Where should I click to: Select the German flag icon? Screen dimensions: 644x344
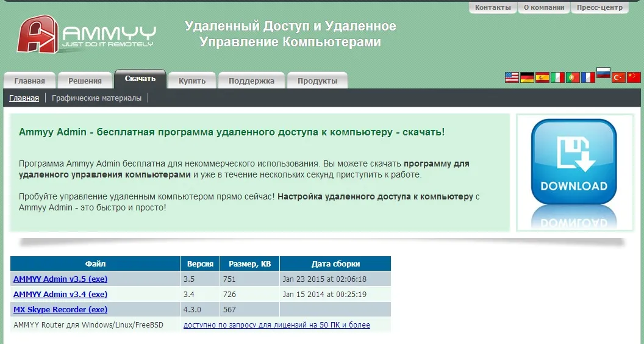pyautogui.click(x=527, y=77)
